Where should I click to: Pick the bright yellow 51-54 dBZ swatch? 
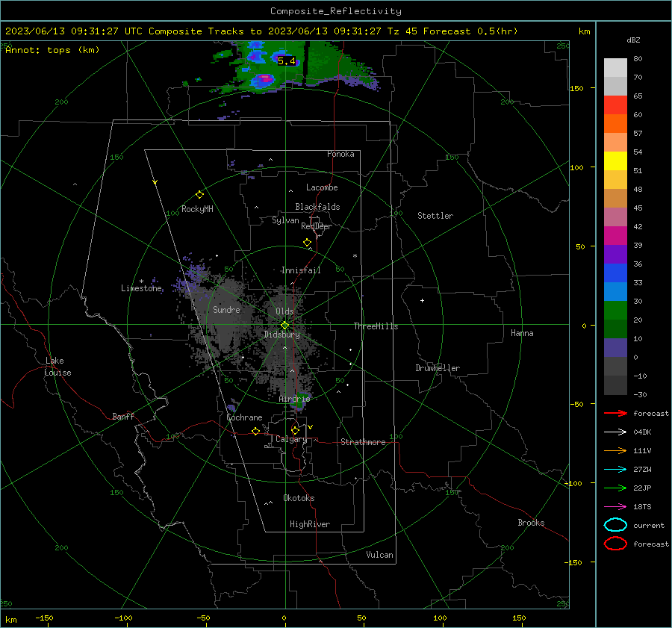(615, 161)
